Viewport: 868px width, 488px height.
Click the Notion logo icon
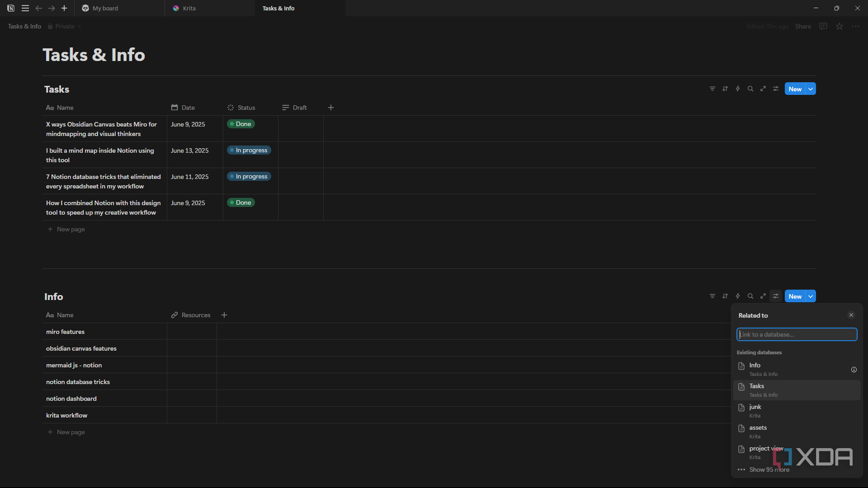tap(11, 8)
